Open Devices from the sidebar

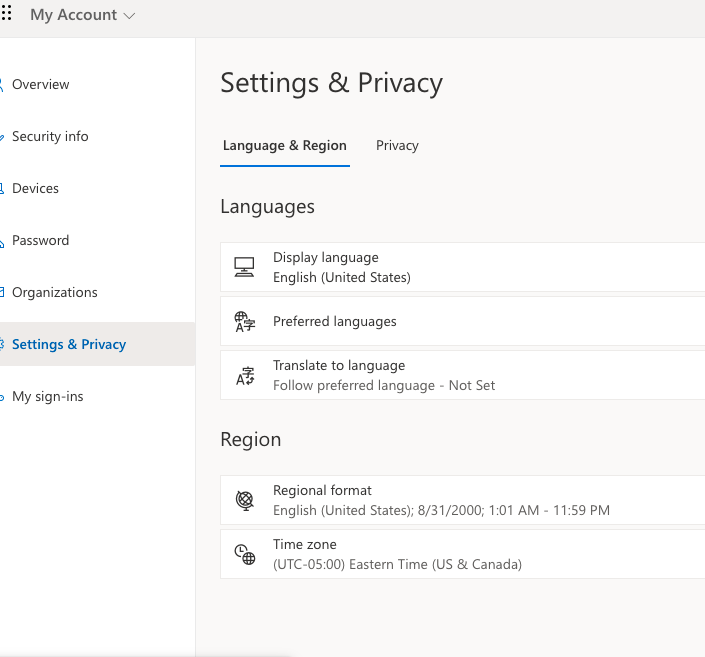(35, 189)
